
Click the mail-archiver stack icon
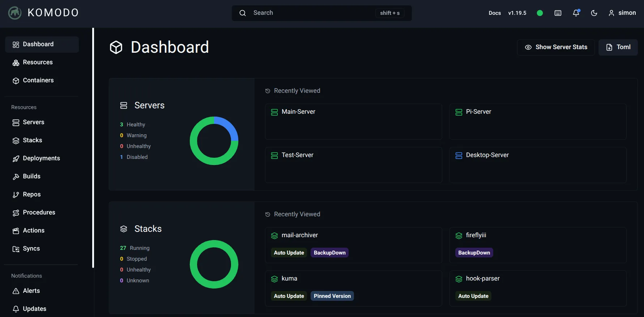coord(274,236)
